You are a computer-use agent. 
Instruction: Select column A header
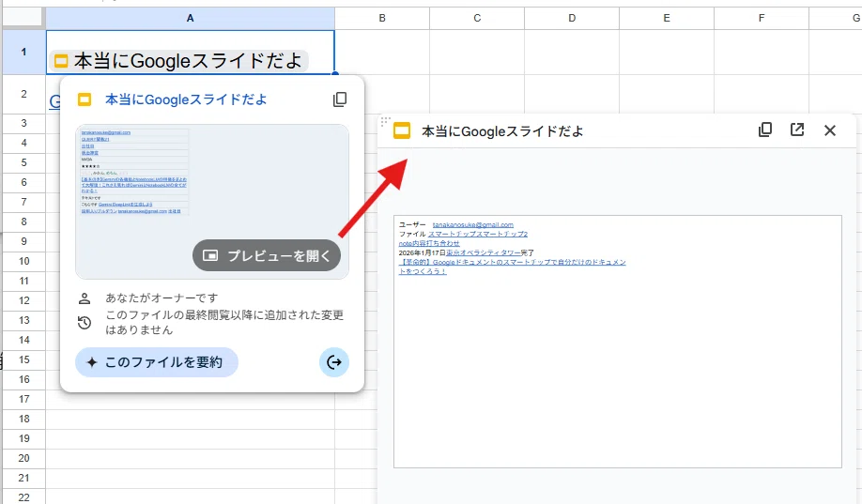(191, 18)
